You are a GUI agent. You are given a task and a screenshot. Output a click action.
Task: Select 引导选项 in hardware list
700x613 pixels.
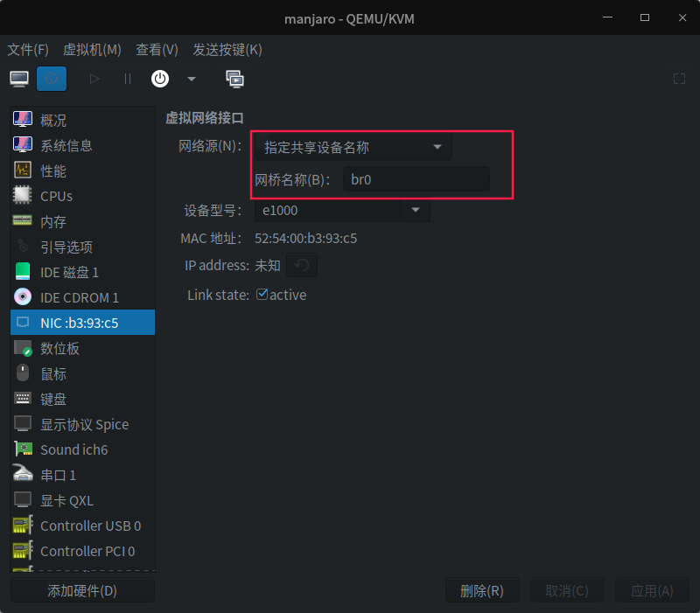click(x=82, y=247)
